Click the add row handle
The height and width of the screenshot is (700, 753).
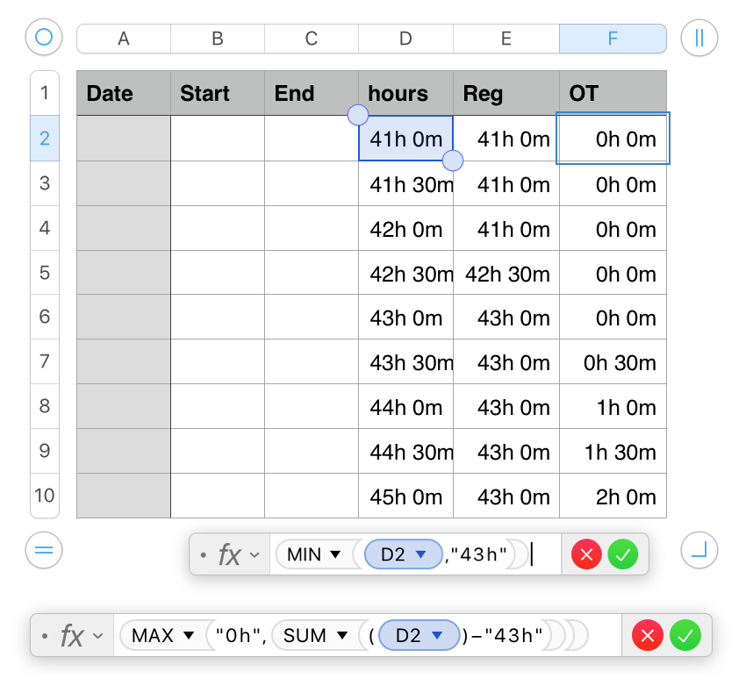point(45,550)
